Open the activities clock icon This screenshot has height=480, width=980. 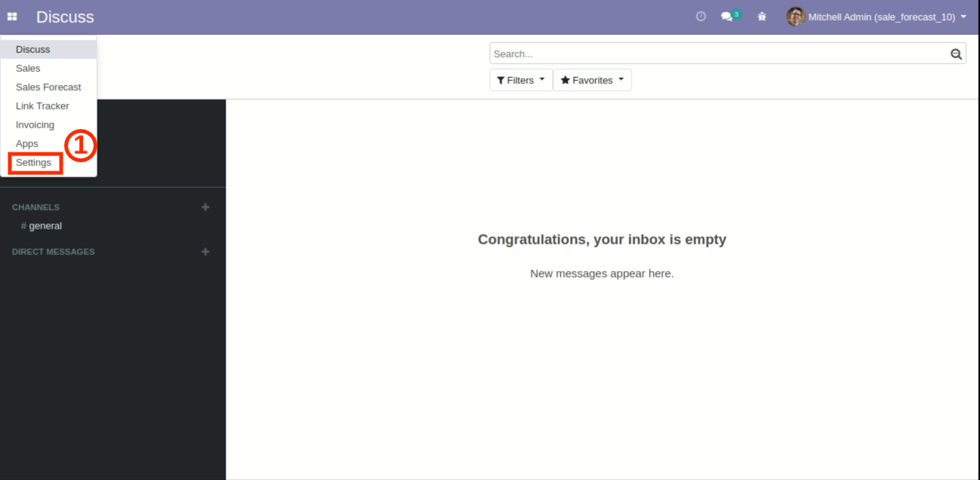tap(701, 17)
